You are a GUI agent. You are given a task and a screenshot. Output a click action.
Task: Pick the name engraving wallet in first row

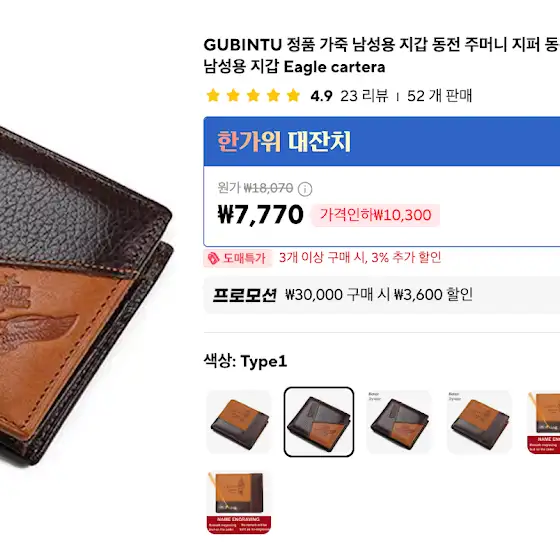544,422
